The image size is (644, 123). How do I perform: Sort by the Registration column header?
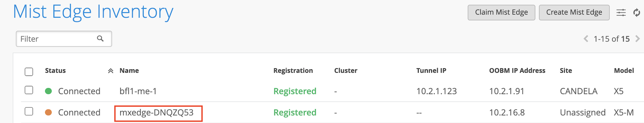pos(293,71)
